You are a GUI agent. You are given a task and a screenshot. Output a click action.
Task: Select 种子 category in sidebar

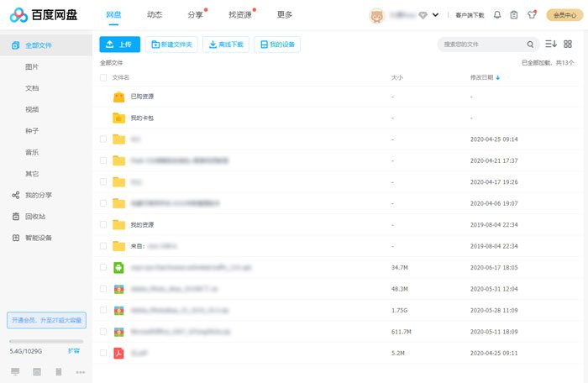(32, 131)
